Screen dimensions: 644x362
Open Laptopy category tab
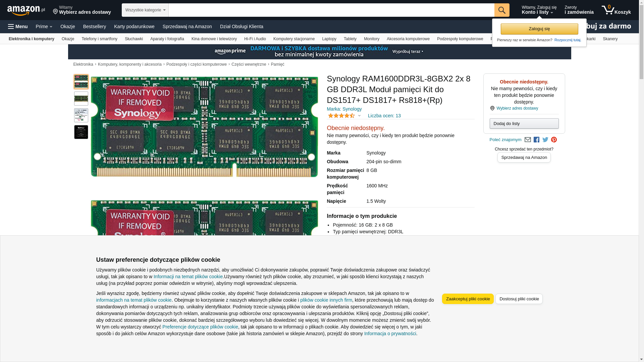pyautogui.click(x=329, y=39)
